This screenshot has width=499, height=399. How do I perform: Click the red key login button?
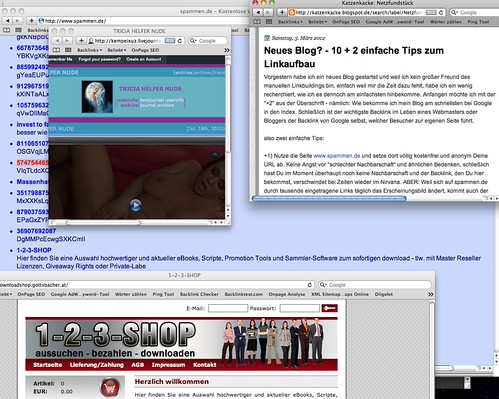pyautogui.click(x=329, y=308)
